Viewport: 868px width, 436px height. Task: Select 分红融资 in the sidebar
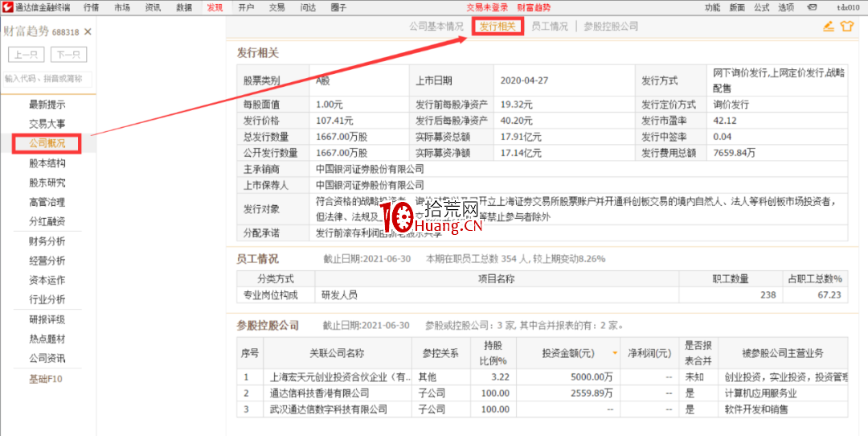[x=47, y=221]
